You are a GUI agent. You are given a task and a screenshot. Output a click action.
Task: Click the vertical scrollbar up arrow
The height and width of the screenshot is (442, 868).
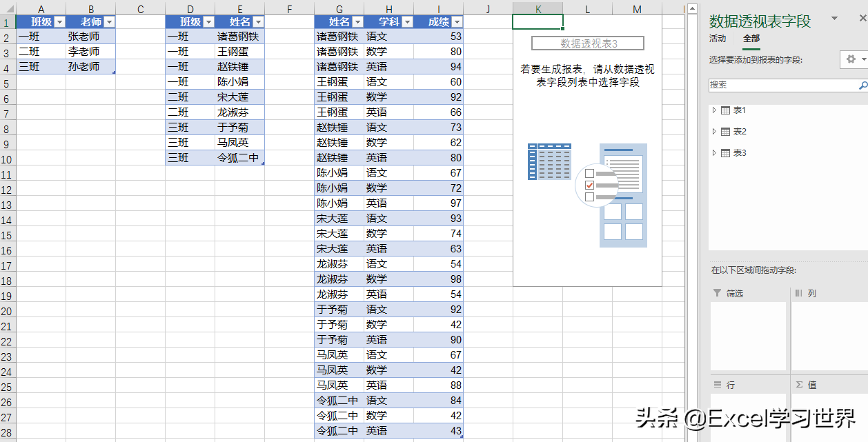[692, 9]
